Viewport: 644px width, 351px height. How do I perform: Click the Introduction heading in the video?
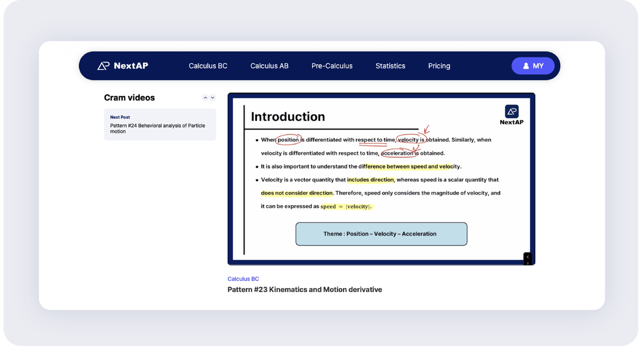[x=288, y=117]
